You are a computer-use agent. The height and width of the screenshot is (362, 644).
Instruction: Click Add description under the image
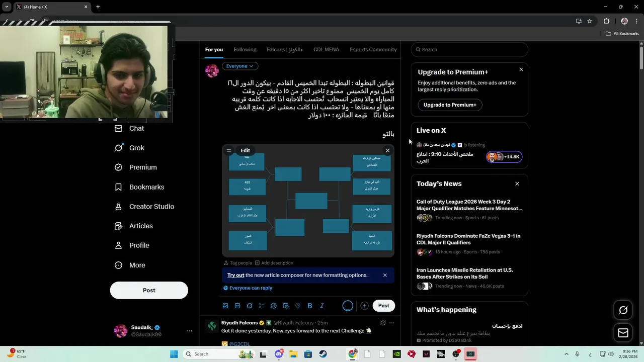pos(274,263)
